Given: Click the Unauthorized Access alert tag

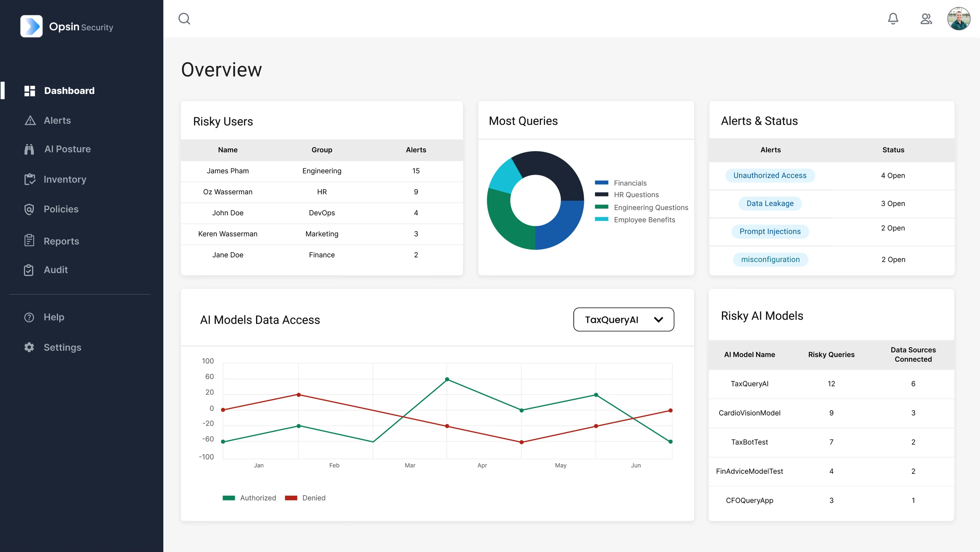Looking at the screenshot, I should click(x=770, y=175).
